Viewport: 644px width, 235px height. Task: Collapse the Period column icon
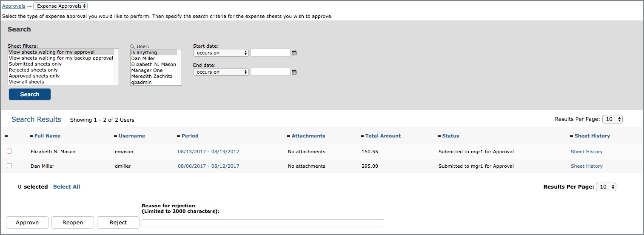[x=178, y=136]
